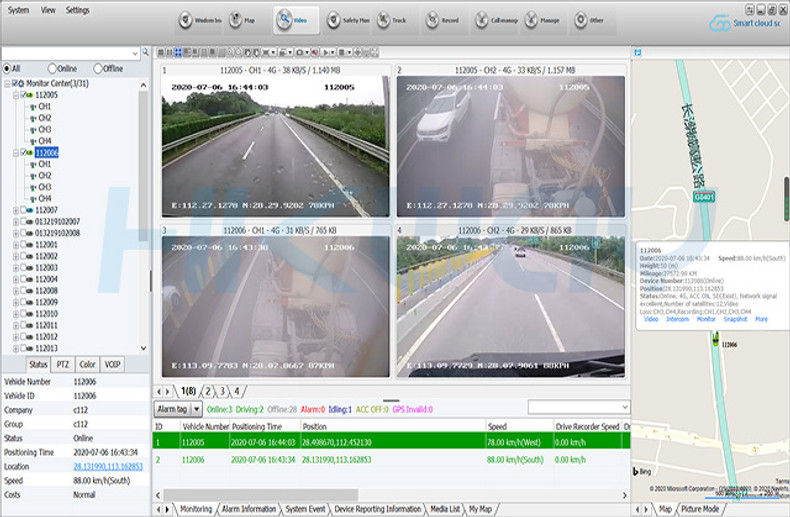
Task: Expand the 112007 vehicle node
Action: click(x=16, y=210)
